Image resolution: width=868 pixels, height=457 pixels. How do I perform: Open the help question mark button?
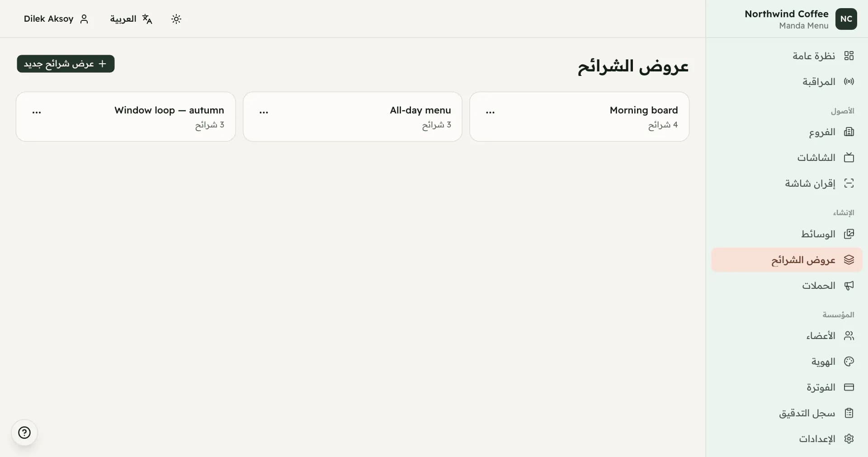coord(24,433)
